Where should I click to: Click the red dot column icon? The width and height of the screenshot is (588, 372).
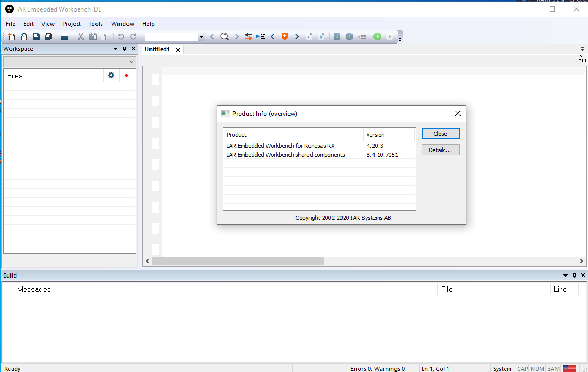coord(127,76)
